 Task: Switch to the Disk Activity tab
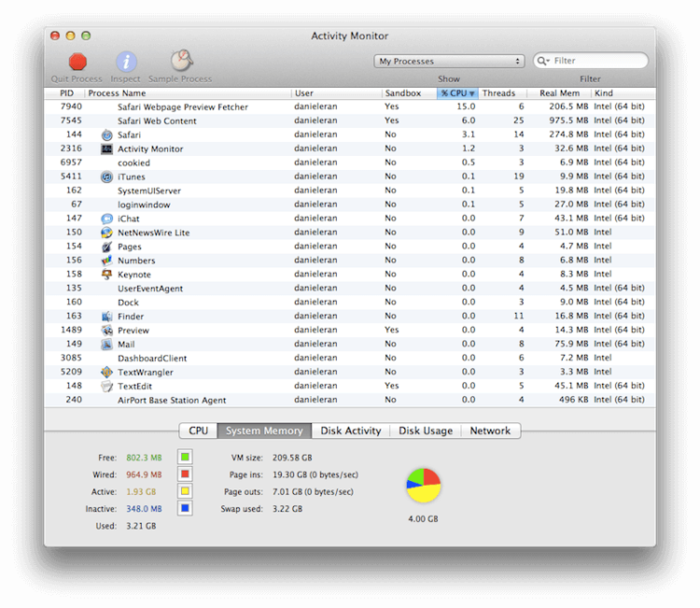pyautogui.click(x=351, y=431)
